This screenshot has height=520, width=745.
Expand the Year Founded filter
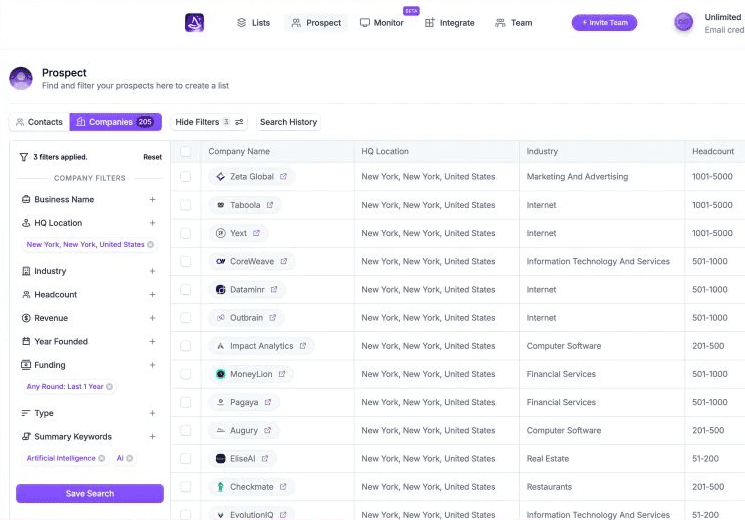153,341
